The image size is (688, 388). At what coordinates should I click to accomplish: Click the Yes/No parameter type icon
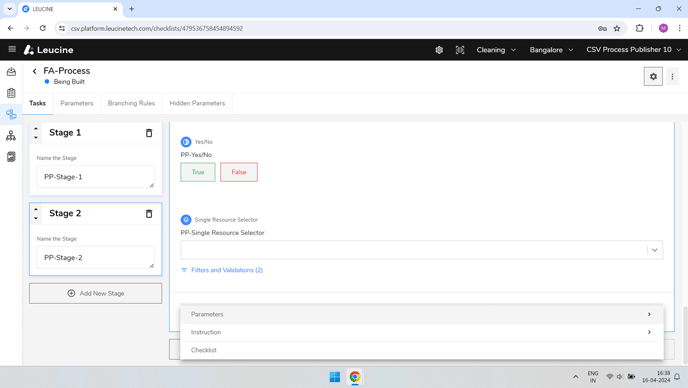(x=186, y=142)
